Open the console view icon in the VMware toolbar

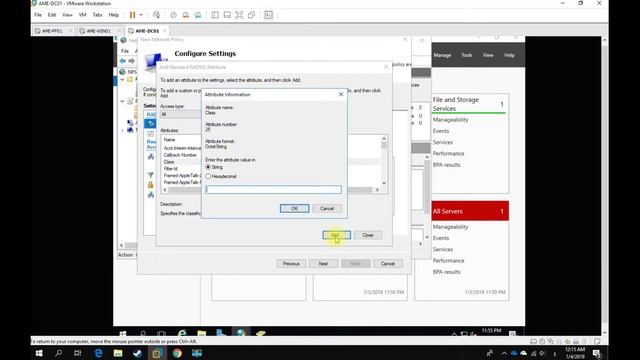tap(269, 15)
